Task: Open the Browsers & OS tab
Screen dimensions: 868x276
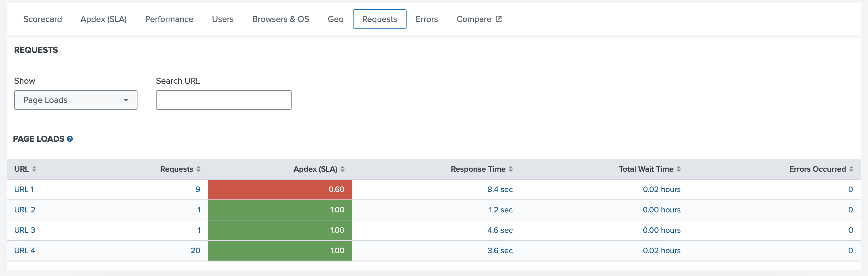Action: [280, 19]
